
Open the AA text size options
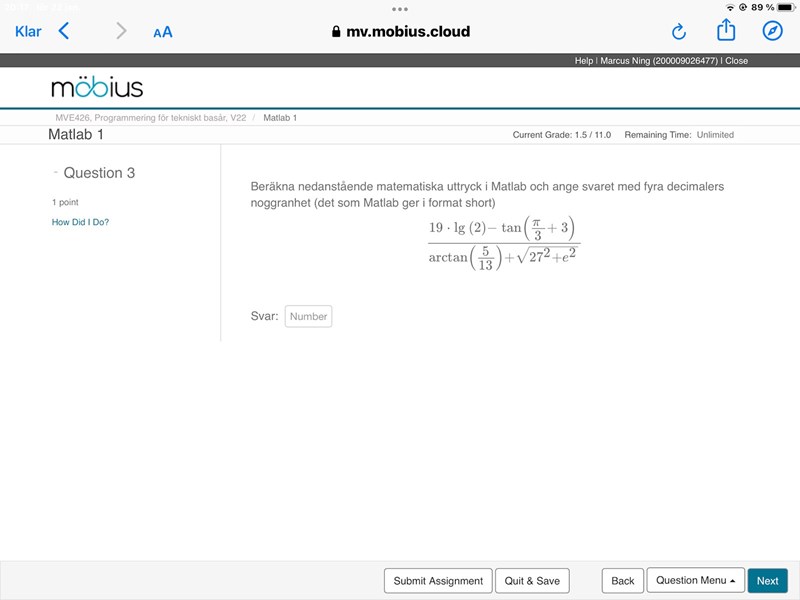click(163, 32)
